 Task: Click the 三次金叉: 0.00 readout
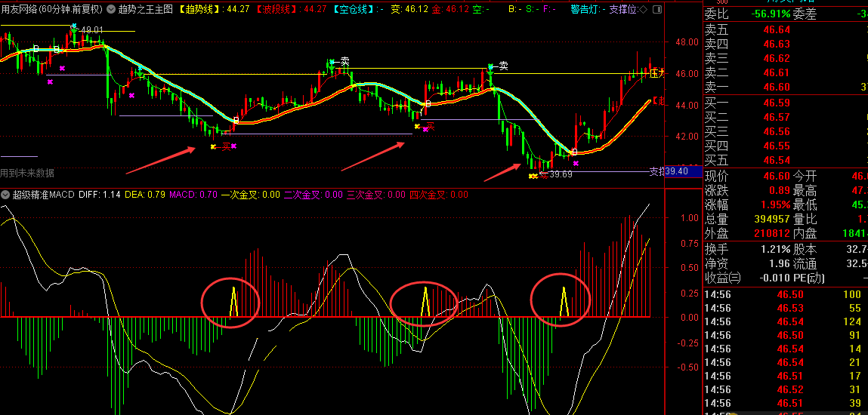(x=376, y=195)
